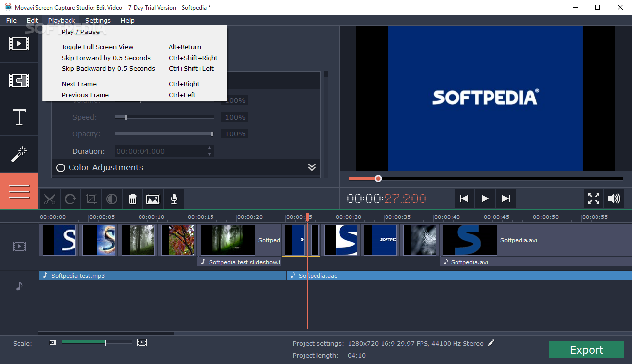Select Skip Forward by 0.5 Seconds
Viewport: 632px width, 364px height.
(x=135, y=58)
